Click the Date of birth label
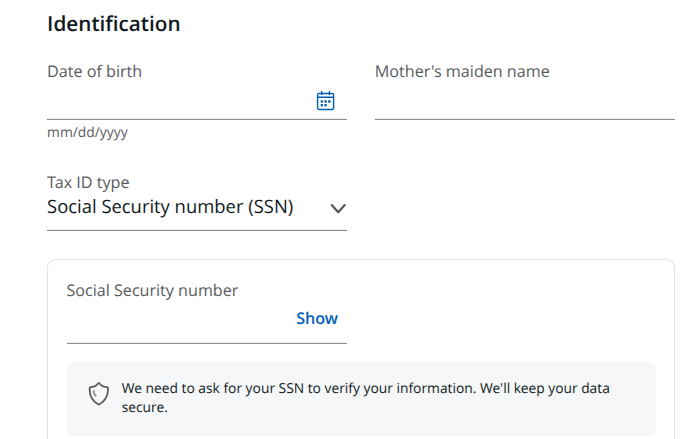This screenshot has height=439, width=698. [x=94, y=71]
